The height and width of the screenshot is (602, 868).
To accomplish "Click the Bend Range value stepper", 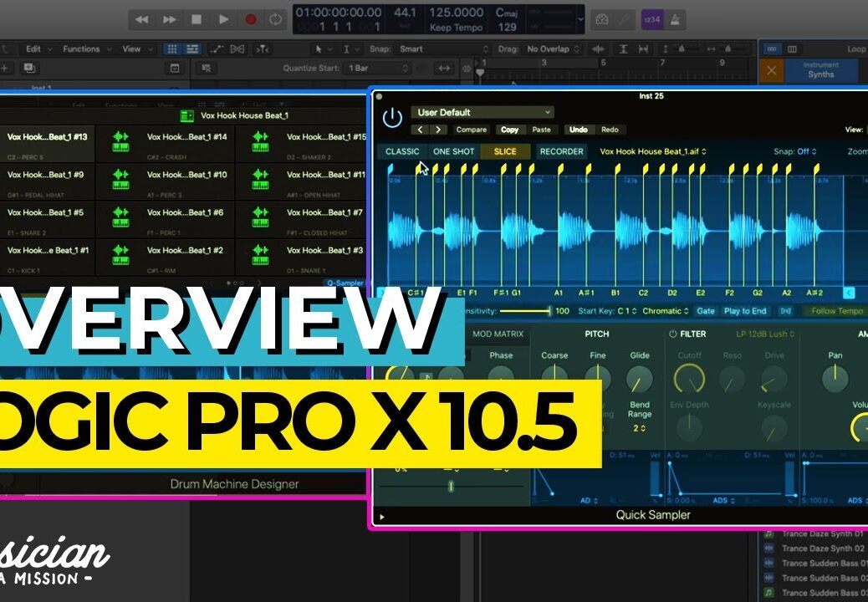I will point(640,429).
